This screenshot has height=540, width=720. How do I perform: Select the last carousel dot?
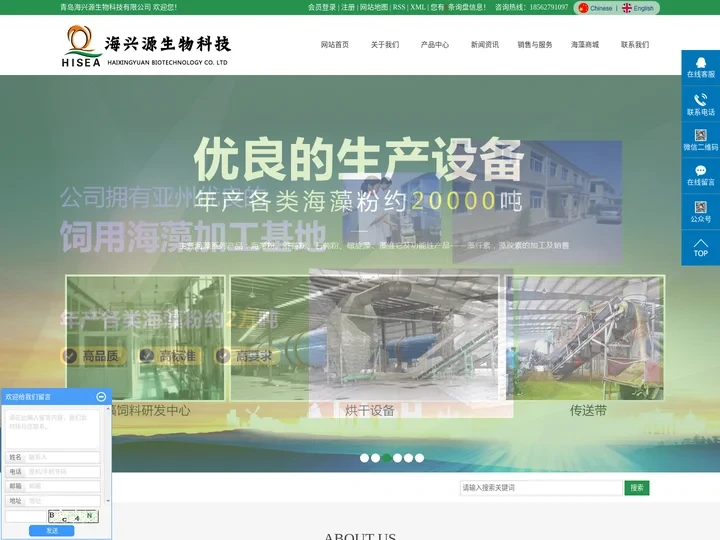[419, 458]
